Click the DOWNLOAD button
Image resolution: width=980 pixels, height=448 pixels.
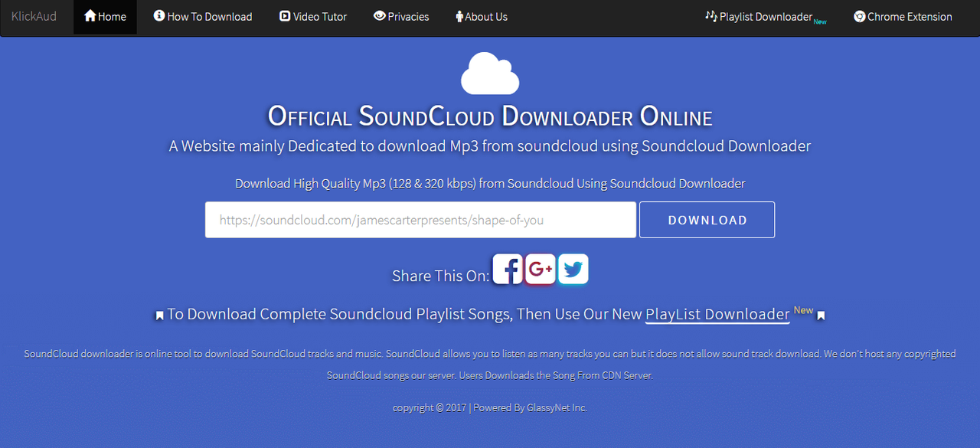(707, 220)
